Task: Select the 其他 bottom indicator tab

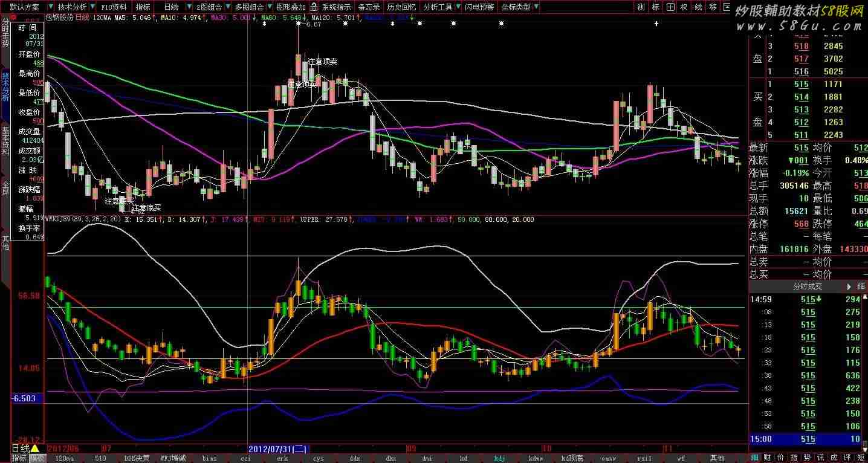Action: 717,458
